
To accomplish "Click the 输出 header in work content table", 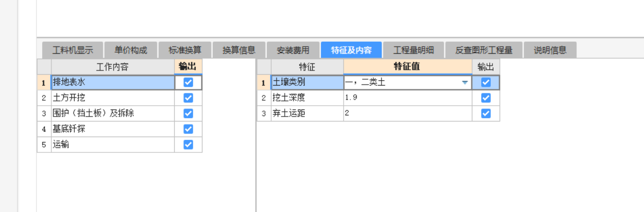I will 188,67.
